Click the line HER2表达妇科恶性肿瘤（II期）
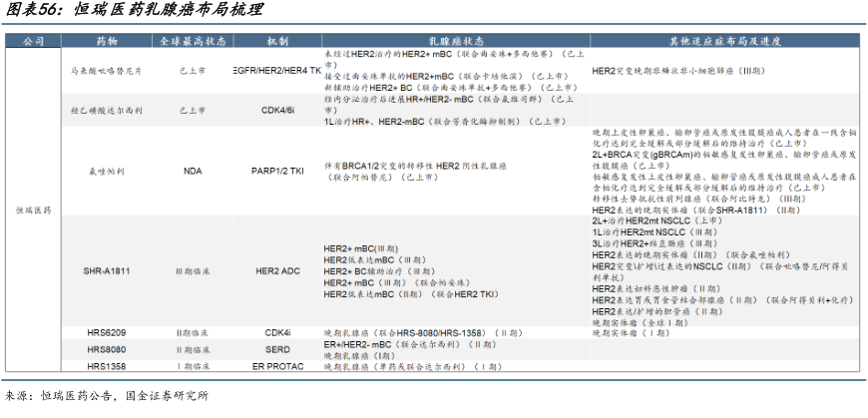868x418 pixels. [655, 288]
